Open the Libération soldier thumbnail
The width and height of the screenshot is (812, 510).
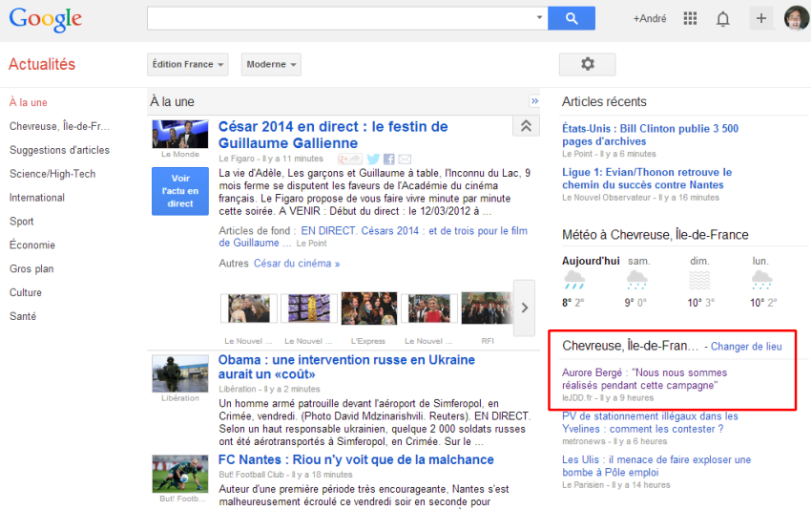pos(180,373)
